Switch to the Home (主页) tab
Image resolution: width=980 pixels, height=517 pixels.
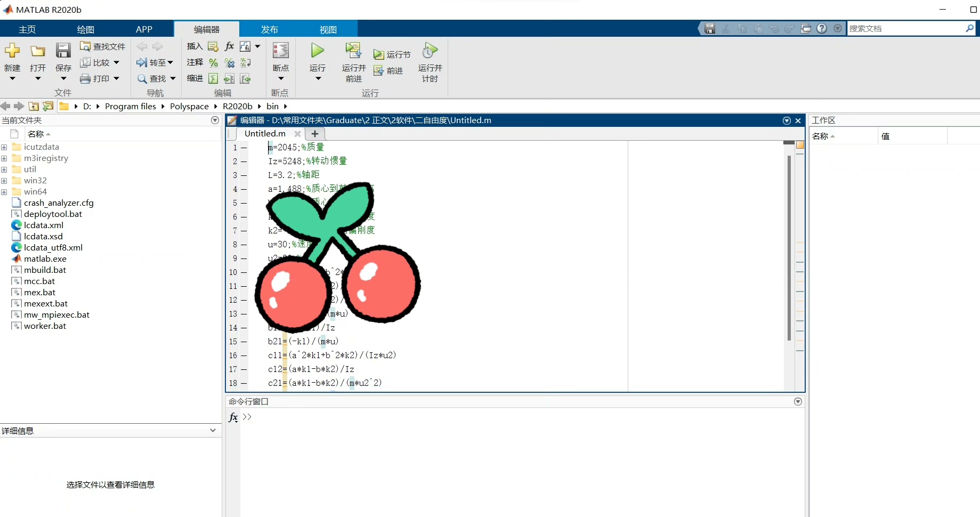point(27,29)
